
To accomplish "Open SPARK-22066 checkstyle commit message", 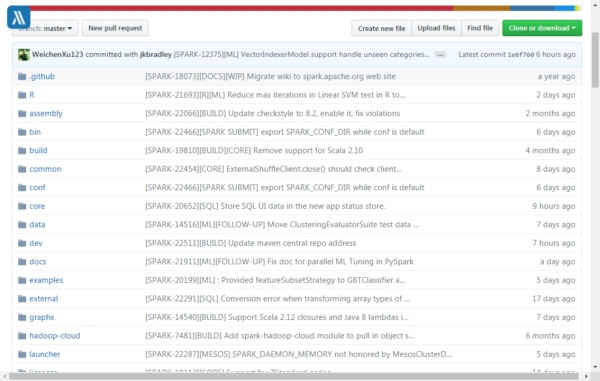I will [x=272, y=114].
